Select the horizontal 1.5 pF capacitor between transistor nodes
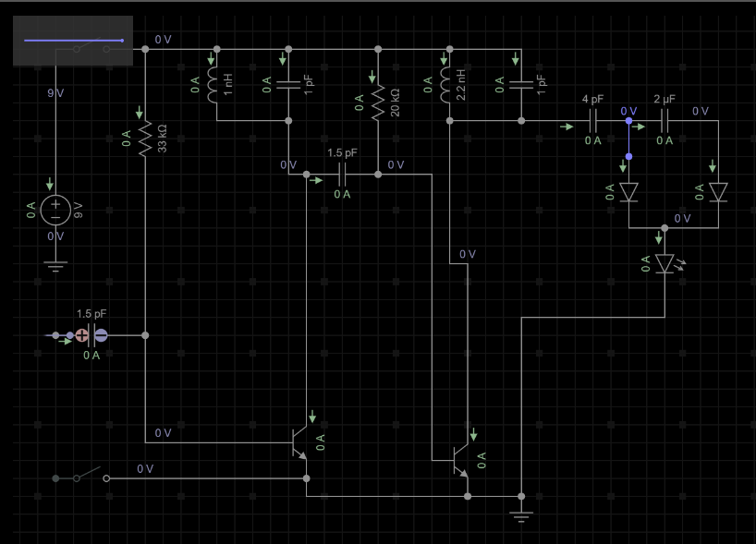Image resolution: width=756 pixels, height=544 pixels. click(342, 175)
